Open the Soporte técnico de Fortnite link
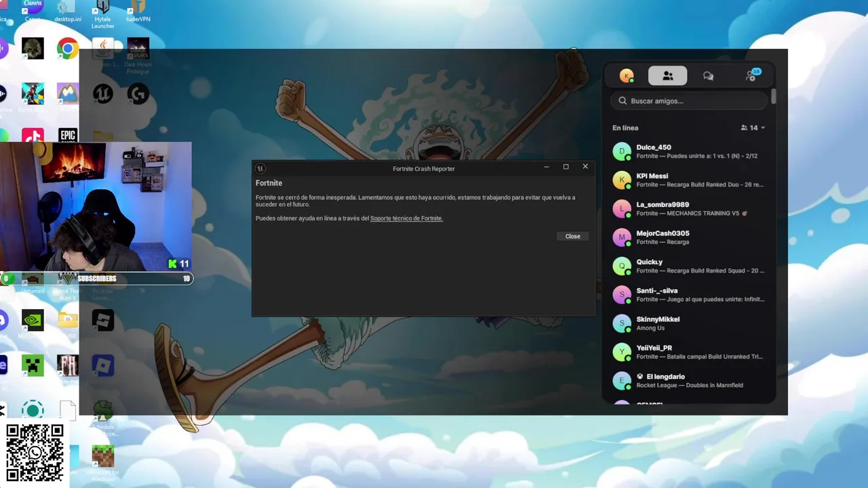 406,218
